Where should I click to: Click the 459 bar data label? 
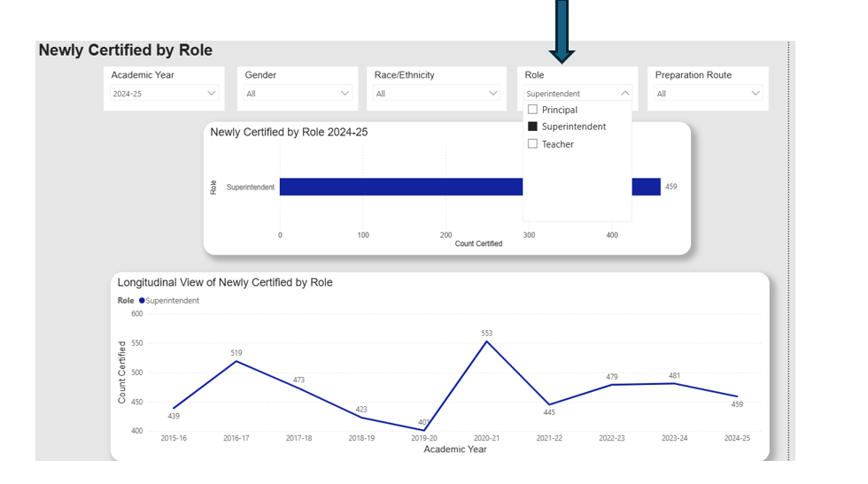(671, 187)
